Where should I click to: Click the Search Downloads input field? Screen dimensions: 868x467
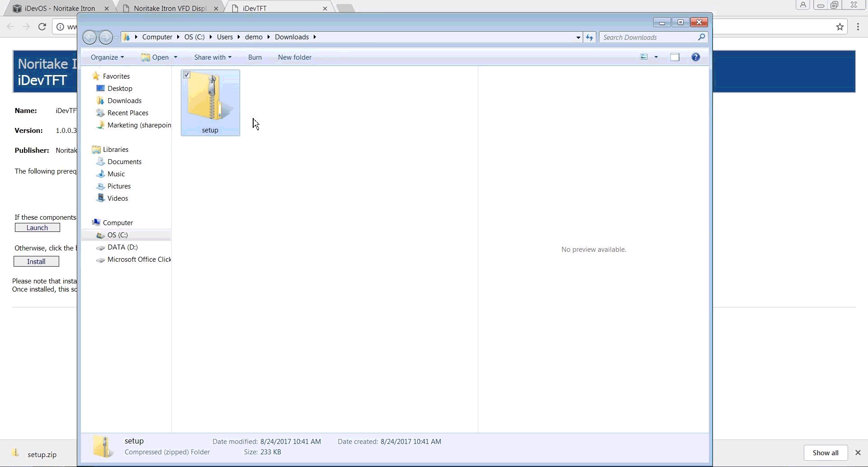pos(648,37)
